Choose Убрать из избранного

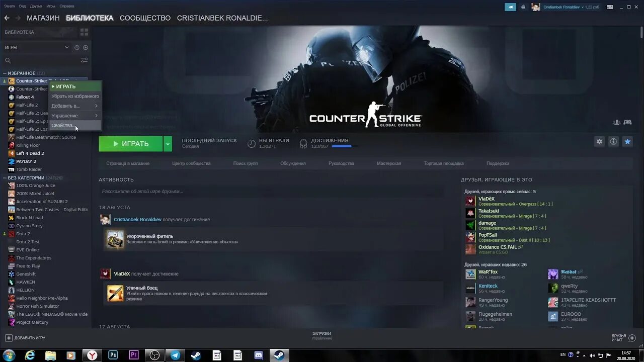pyautogui.click(x=75, y=96)
